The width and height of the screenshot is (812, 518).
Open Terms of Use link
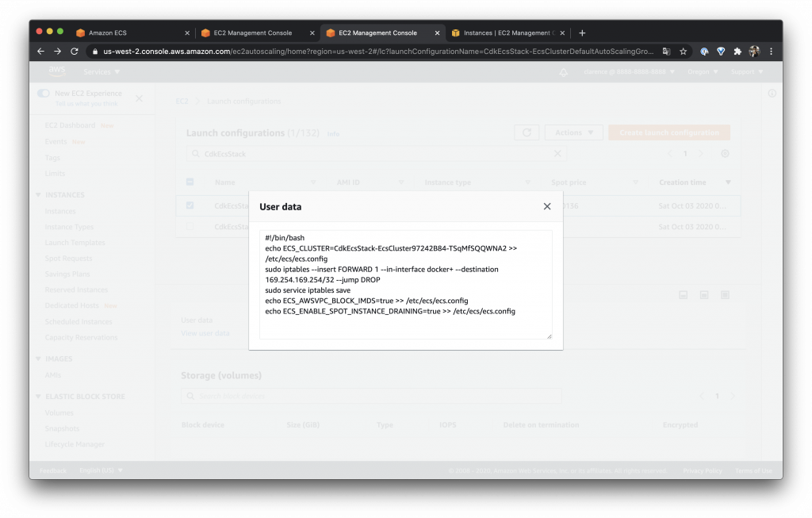click(753, 470)
